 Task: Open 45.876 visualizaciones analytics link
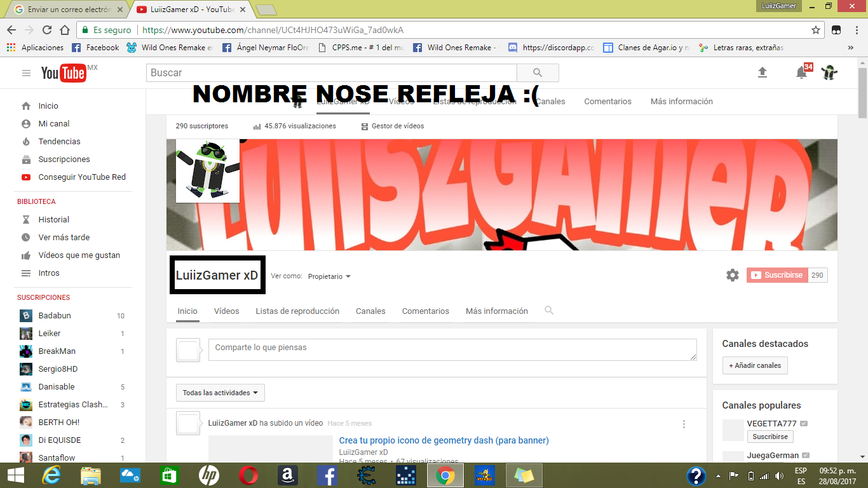pyautogui.click(x=295, y=126)
